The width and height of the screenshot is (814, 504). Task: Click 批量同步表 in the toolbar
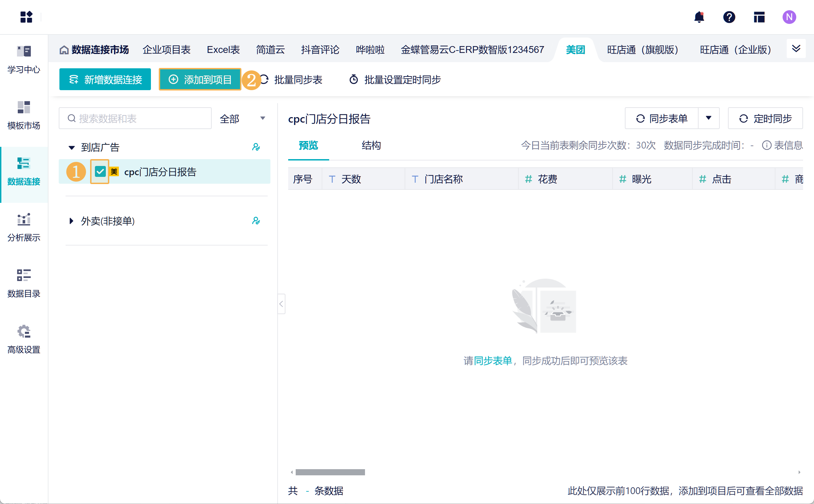[x=292, y=80]
